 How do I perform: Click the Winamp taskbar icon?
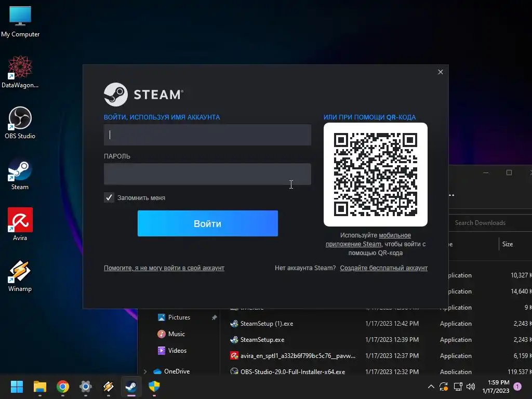coord(108,387)
